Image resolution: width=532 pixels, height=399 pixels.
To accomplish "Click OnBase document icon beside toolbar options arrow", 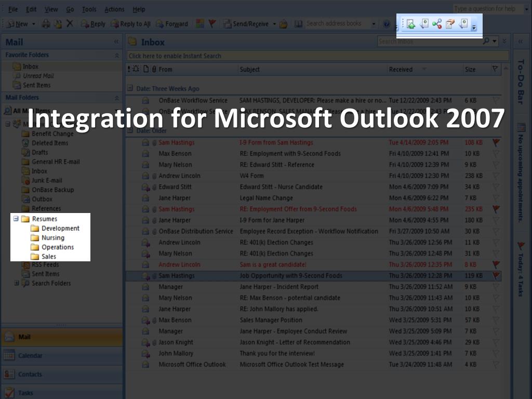I will click(463, 24).
